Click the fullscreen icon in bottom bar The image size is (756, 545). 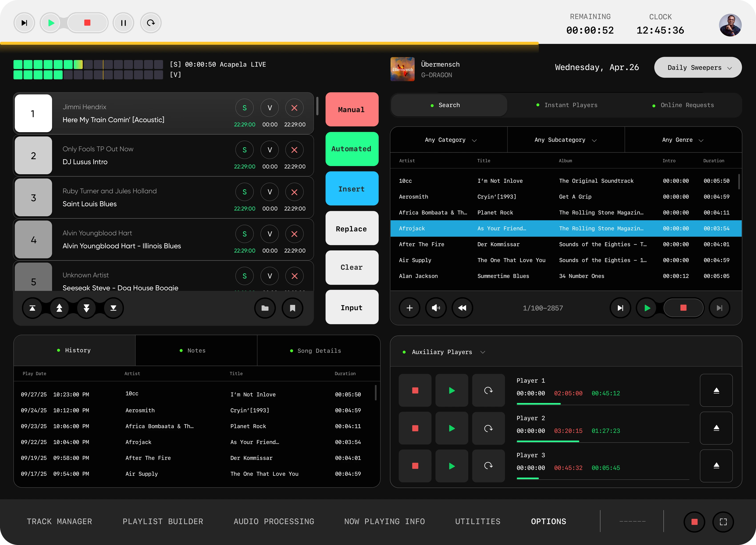point(723,522)
